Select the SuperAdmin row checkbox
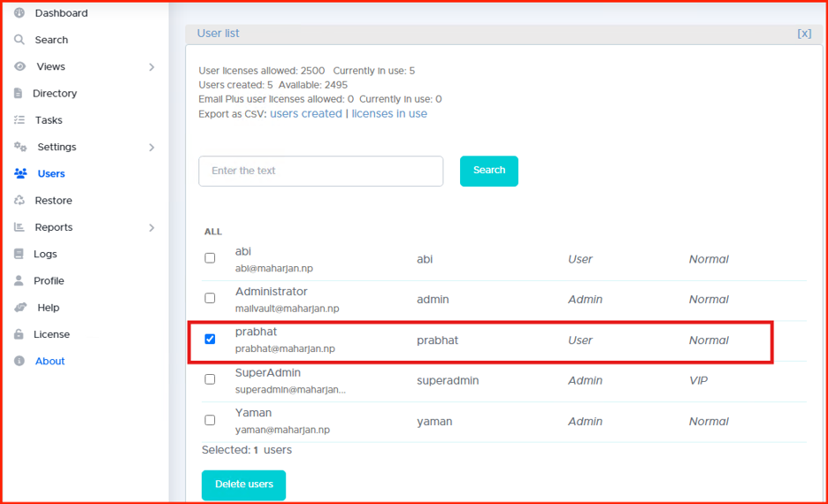Viewport: 828px width, 504px height. (210, 379)
